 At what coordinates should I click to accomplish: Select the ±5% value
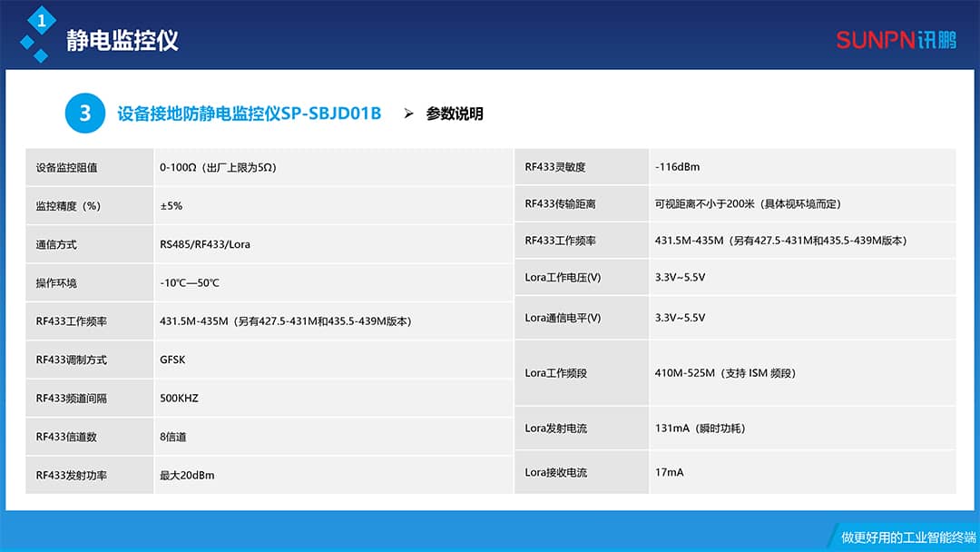pyautogui.click(x=171, y=206)
